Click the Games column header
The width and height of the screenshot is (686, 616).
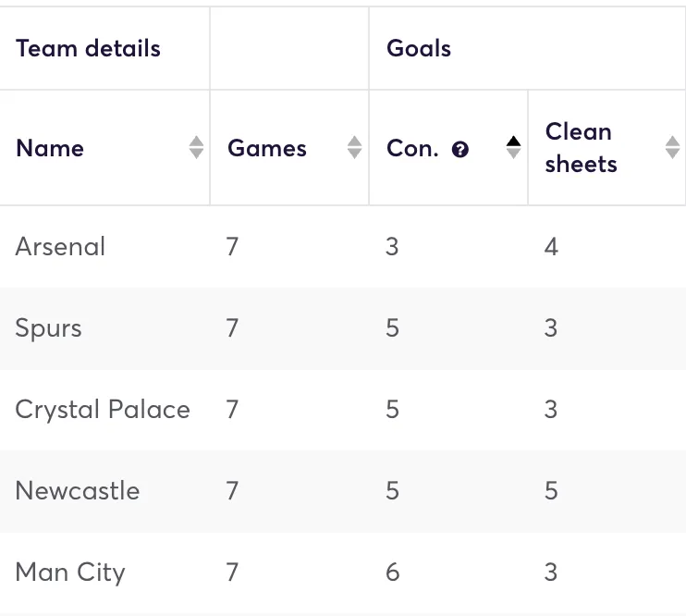pyautogui.click(x=267, y=148)
